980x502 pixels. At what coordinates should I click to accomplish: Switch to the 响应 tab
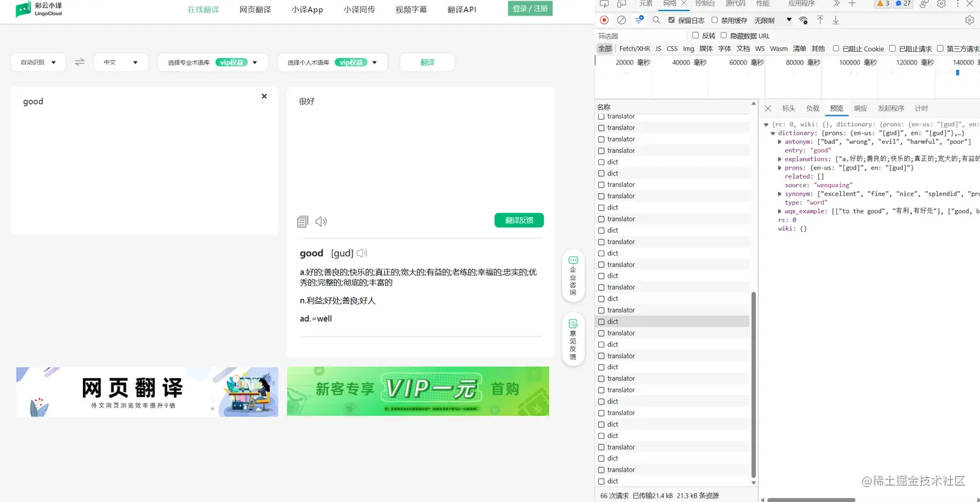click(861, 108)
